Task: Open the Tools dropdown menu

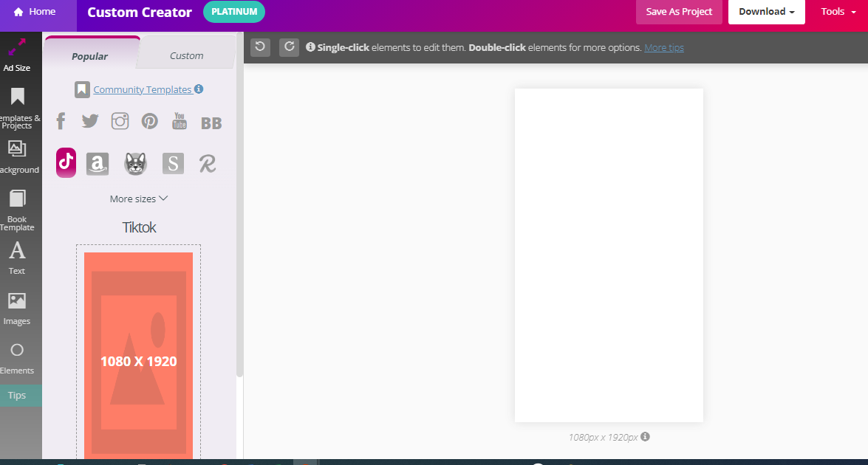Action: point(838,12)
